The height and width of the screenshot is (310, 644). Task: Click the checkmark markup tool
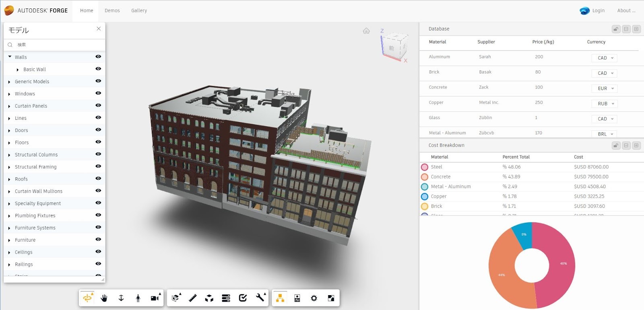point(243,298)
